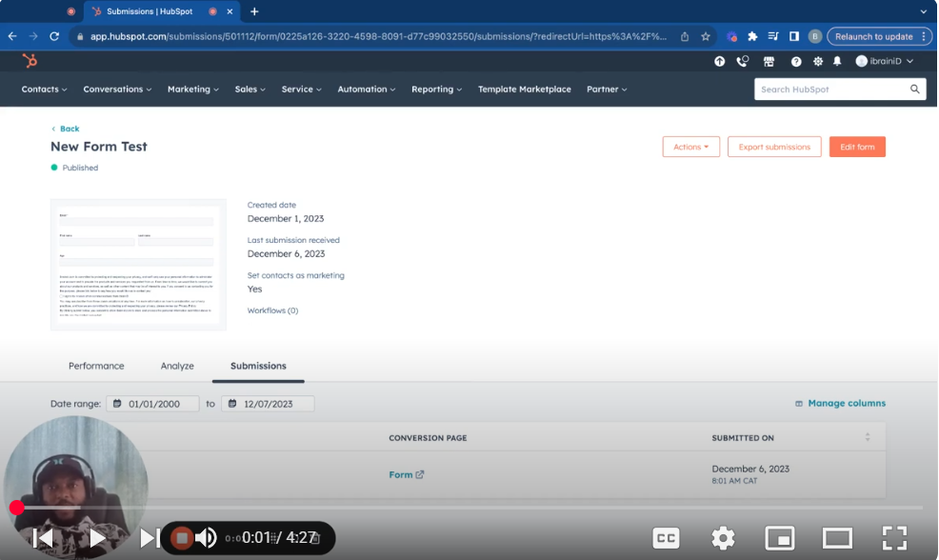The image size is (939, 560).
Task: Click the share page icon in address bar
Action: (x=685, y=36)
